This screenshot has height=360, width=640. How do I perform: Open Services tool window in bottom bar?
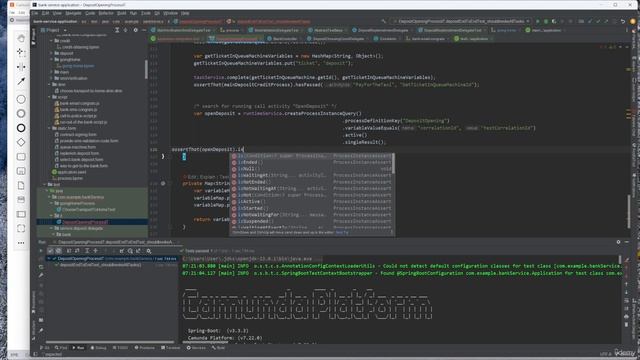click(x=196, y=348)
